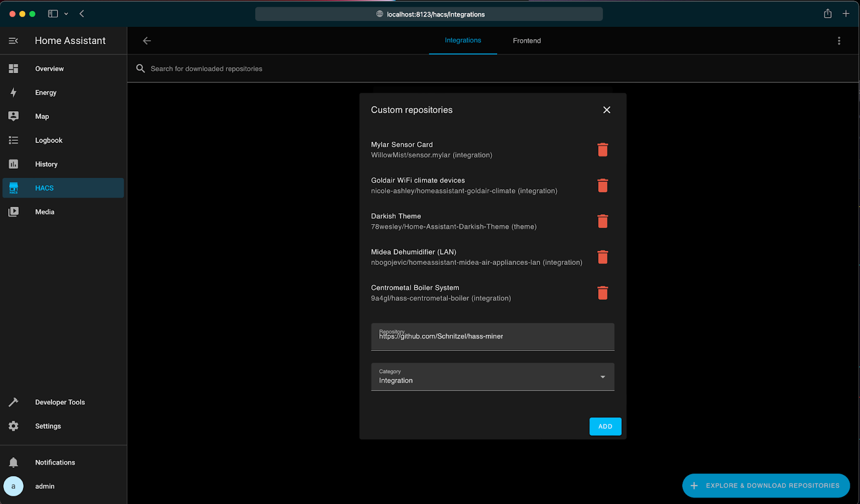This screenshot has width=860, height=504.
Task: Click the Goldair WiFi climate devices title
Action: [x=418, y=181]
